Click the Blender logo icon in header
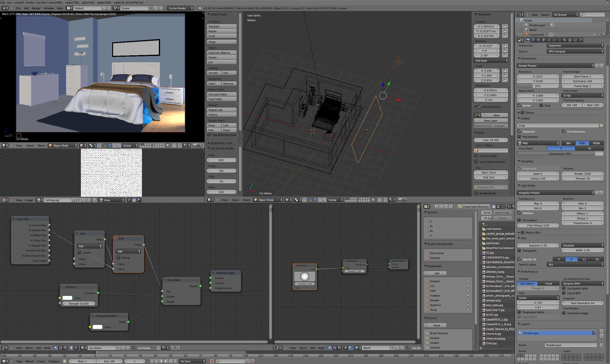The height and width of the screenshot is (364, 610). 200,8
